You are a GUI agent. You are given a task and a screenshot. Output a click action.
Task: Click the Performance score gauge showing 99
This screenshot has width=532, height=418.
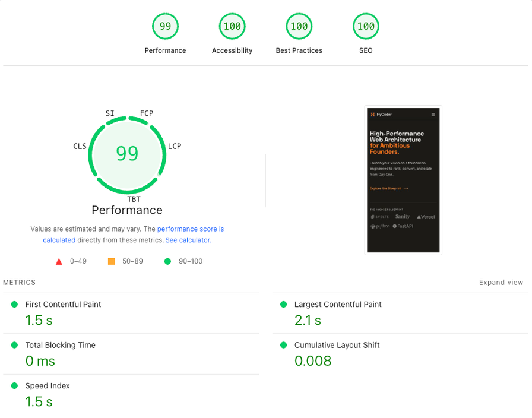point(165,26)
